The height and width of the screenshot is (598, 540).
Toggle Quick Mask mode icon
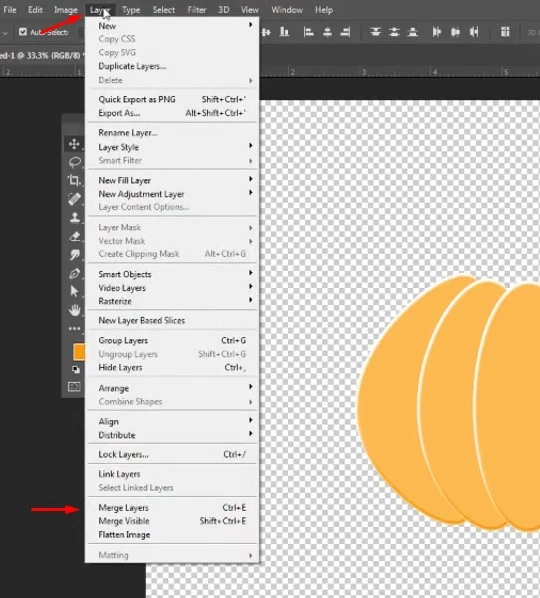pos(74,387)
